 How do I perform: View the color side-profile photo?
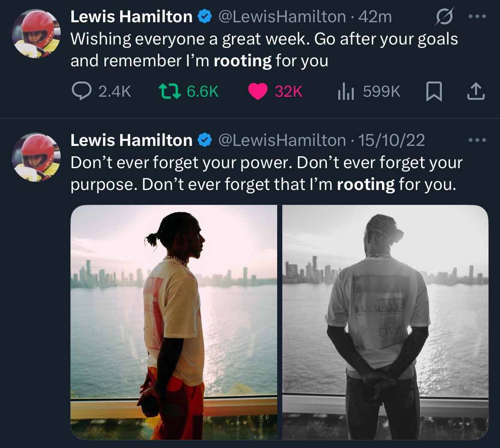click(174, 322)
